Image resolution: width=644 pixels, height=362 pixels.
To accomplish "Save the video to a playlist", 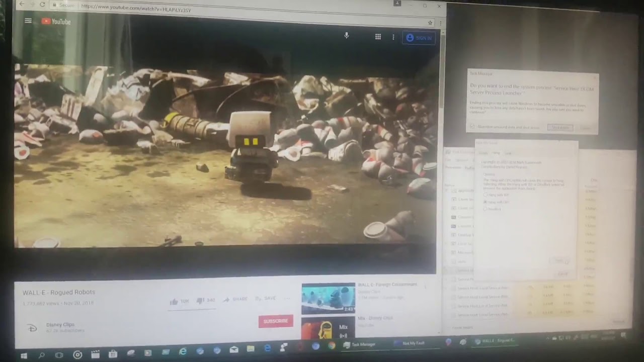I will pyautogui.click(x=266, y=299).
